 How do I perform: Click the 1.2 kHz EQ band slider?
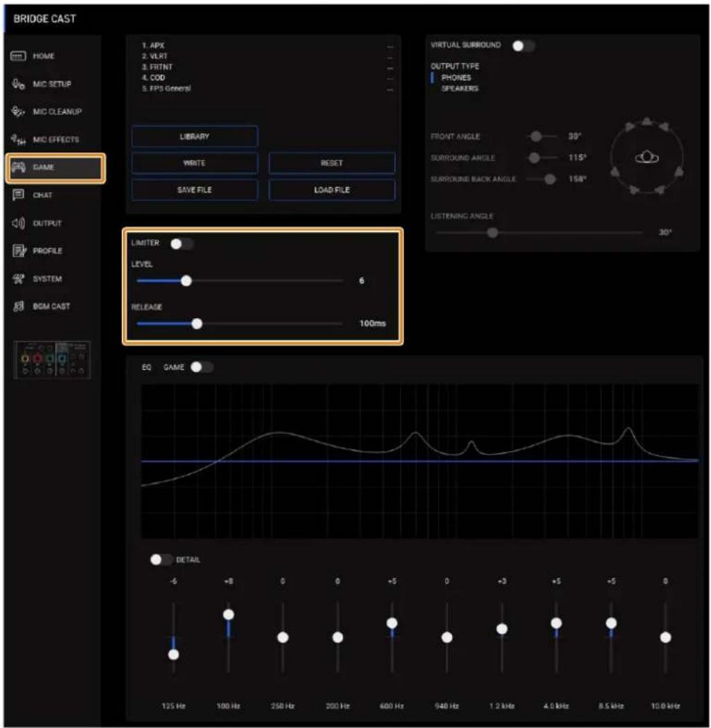click(x=502, y=637)
